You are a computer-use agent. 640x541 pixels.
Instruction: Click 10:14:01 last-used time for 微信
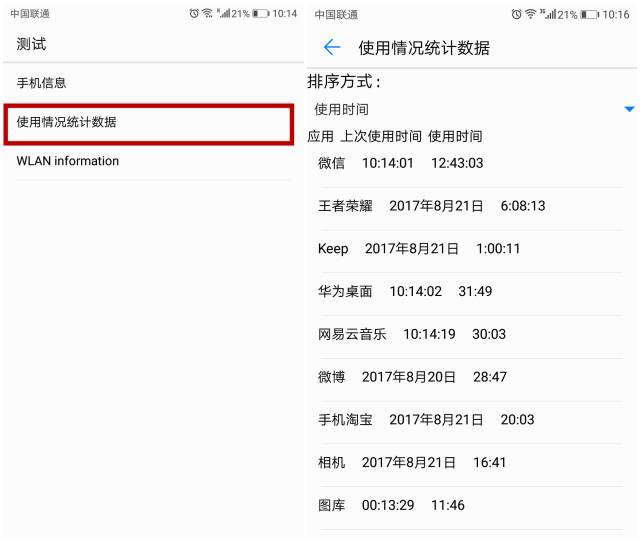(x=388, y=163)
